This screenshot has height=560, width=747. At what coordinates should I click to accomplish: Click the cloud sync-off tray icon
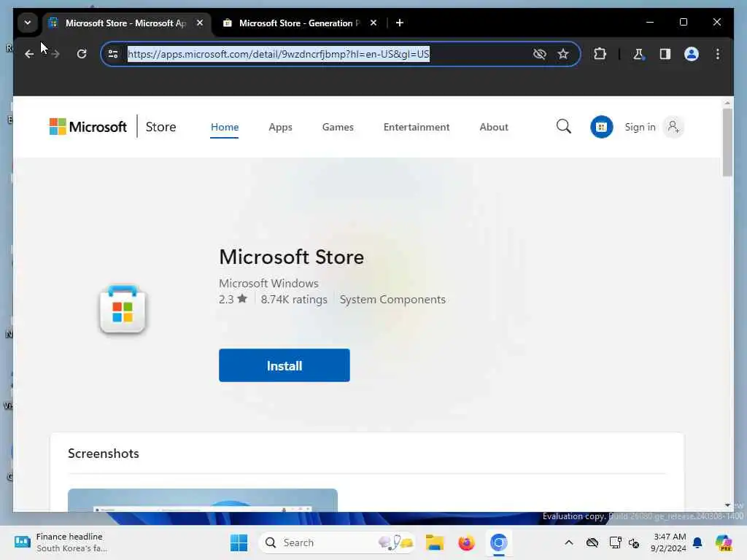[592, 542]
